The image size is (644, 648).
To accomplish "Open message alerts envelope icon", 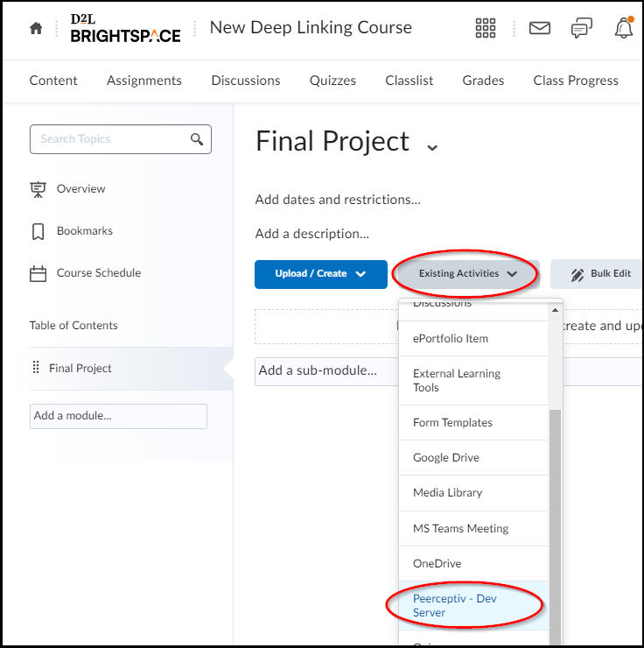I will tap(540, 28).
